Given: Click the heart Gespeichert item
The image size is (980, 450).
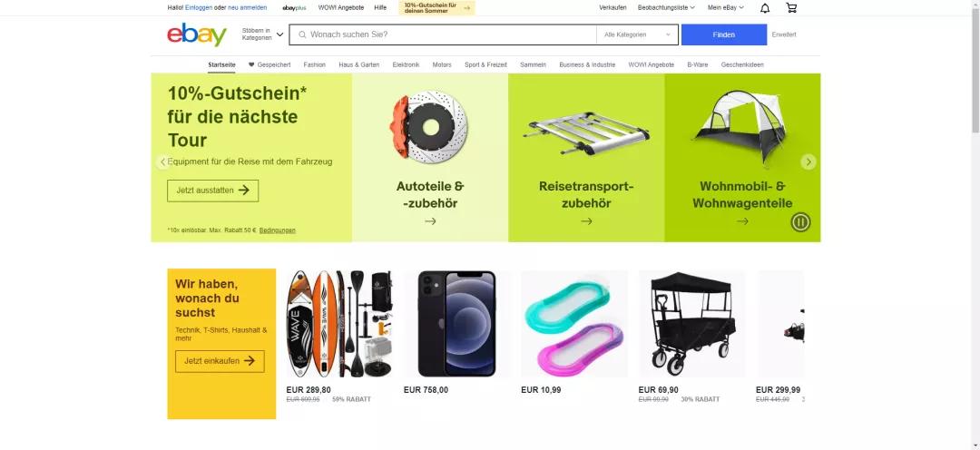Looking at the screenshot, I should [x=269, y=65].
